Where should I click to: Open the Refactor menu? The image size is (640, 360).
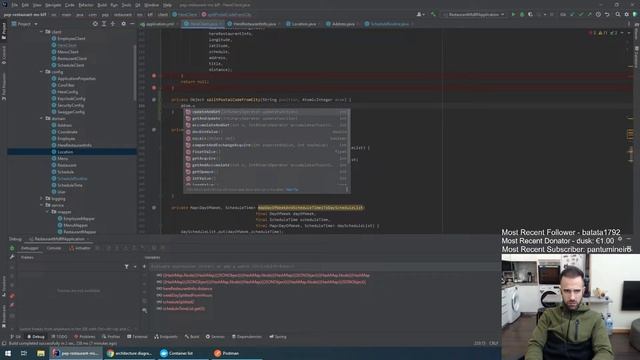(86, 5)
